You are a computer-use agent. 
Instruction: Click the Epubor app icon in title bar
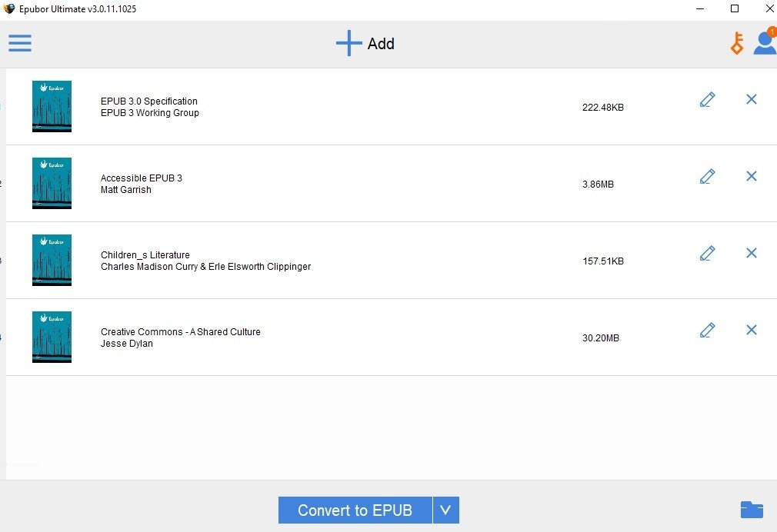tap(9, 8)
